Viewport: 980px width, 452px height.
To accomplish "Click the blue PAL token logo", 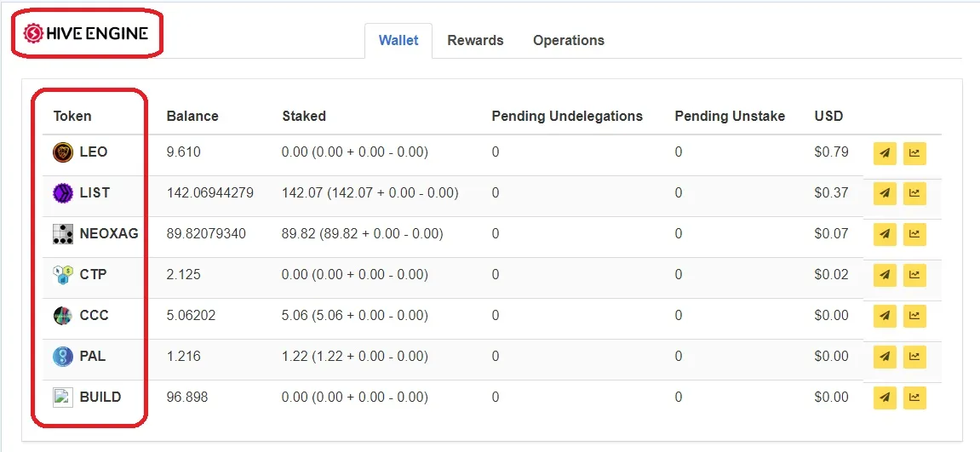I will (x=63, y=357).
